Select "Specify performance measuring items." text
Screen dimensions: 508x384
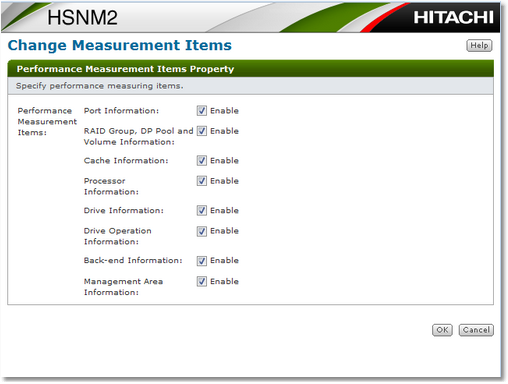100,86
